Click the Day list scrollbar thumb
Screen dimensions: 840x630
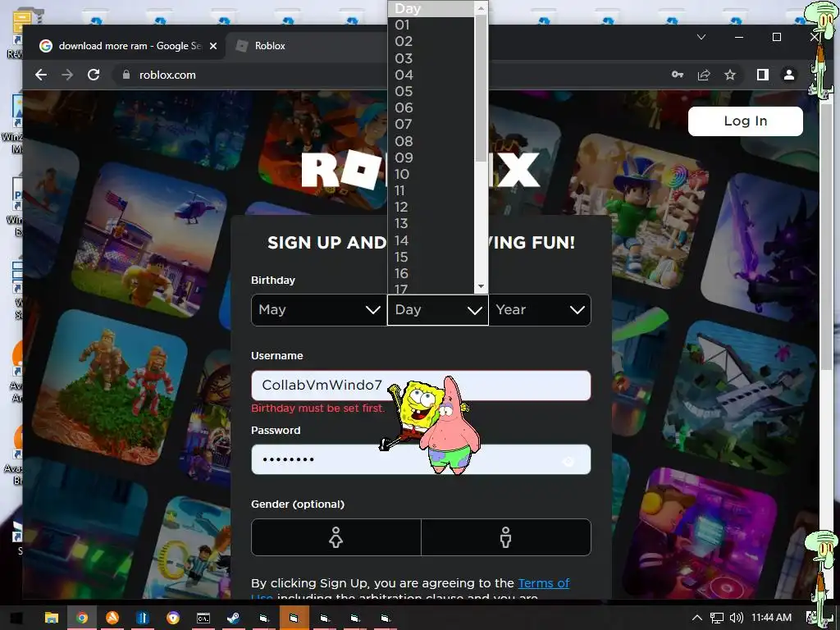tap(481, 89)
